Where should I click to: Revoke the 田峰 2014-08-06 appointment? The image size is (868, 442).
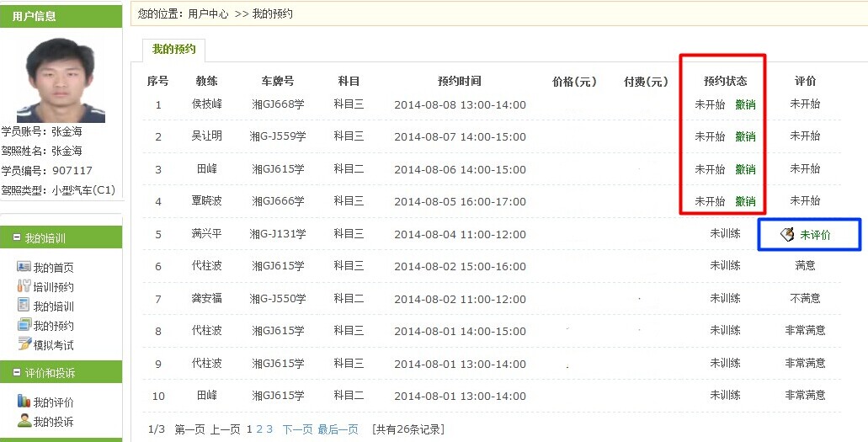[745, 169]
